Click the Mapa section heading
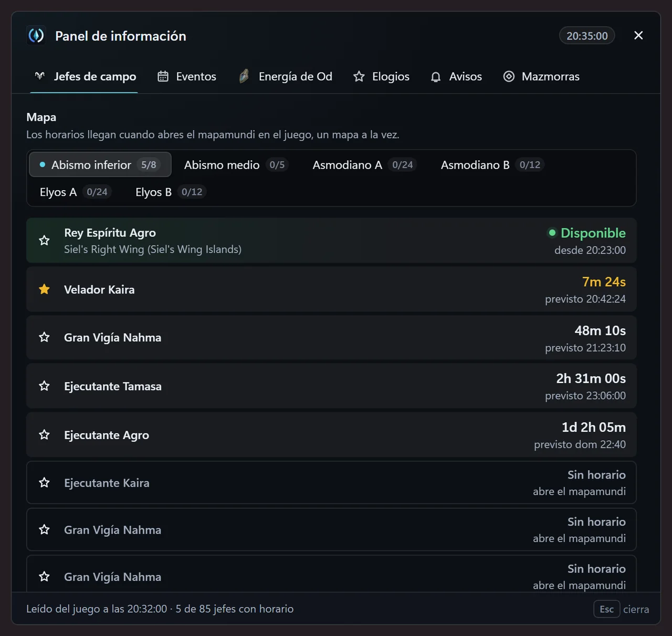This screenshot has width=672, height=636. pyautogui.click(x=41, y=117)
